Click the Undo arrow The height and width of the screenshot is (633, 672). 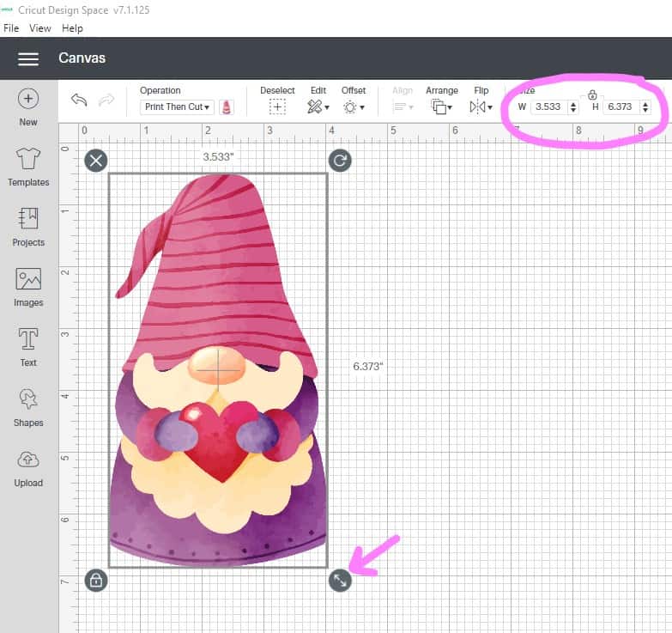(x=79, y=100)
